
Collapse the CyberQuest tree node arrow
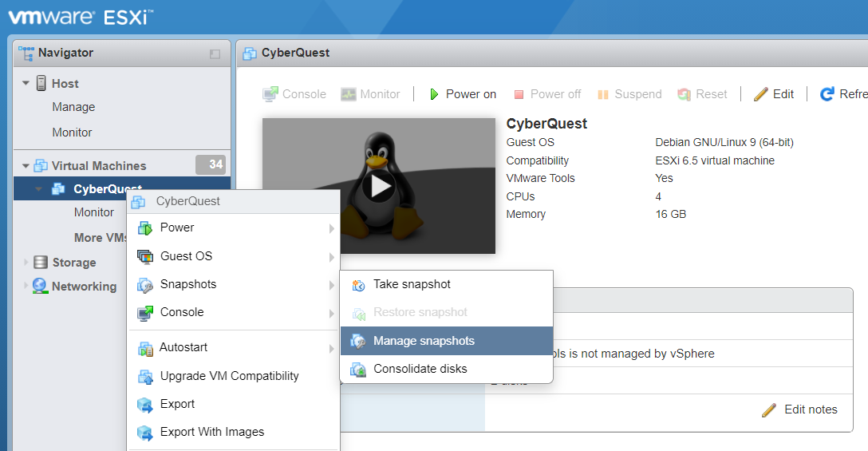[39, 189]
